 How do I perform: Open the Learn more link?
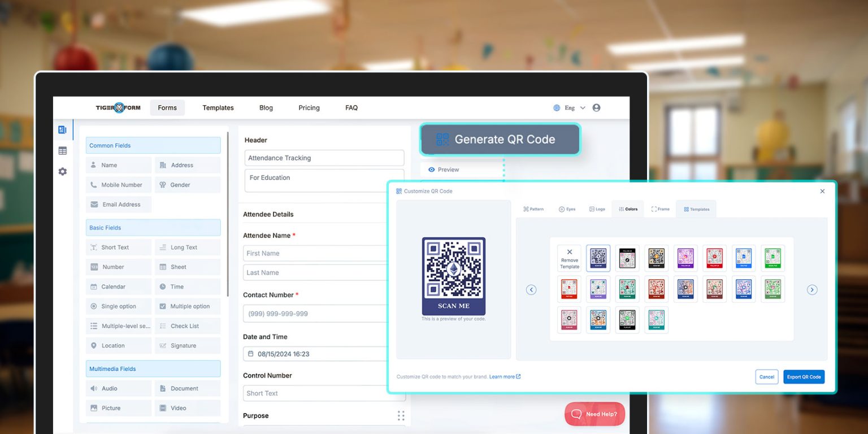pos(502,376)
